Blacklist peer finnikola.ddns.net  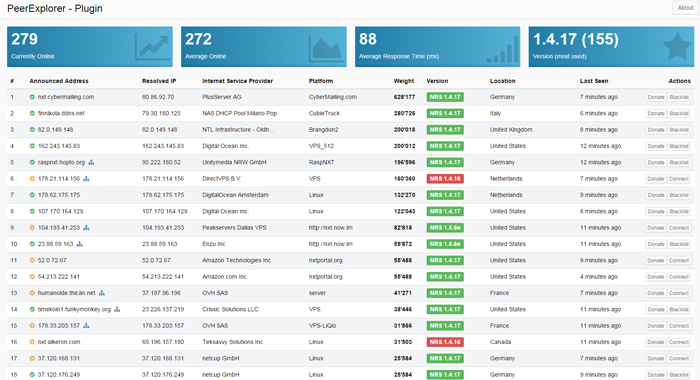click(x=679, y=113)
